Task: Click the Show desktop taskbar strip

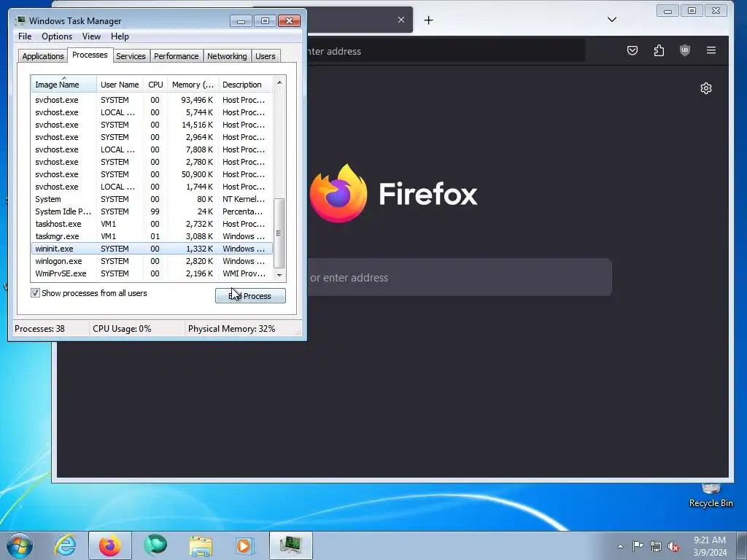Action: tap(742, 545)
